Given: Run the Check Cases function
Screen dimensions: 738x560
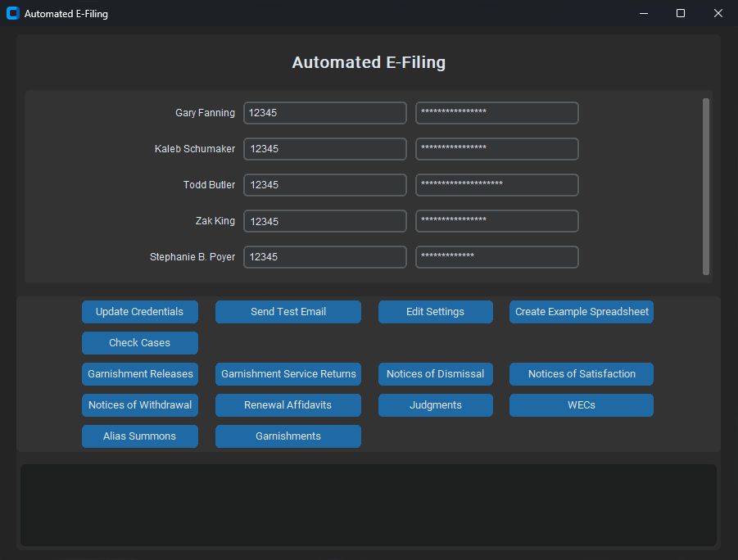Looking at the screenshot, I should tap(139, 343).
